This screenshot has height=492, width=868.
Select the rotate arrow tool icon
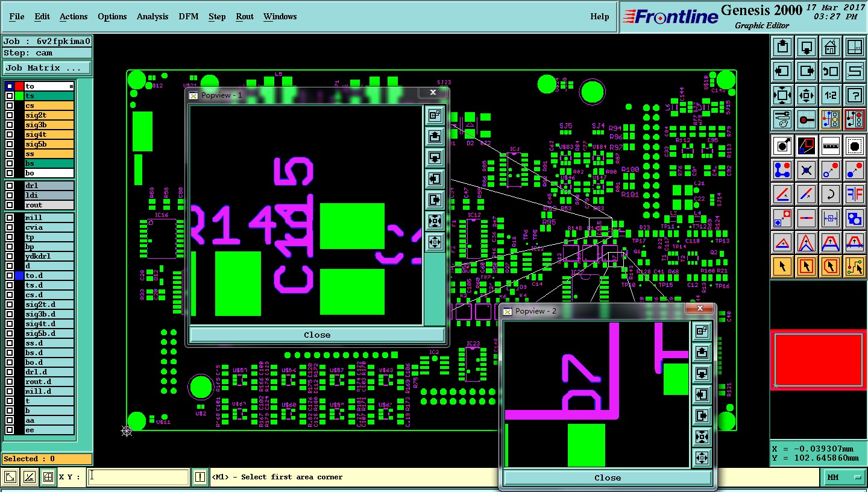831,194
